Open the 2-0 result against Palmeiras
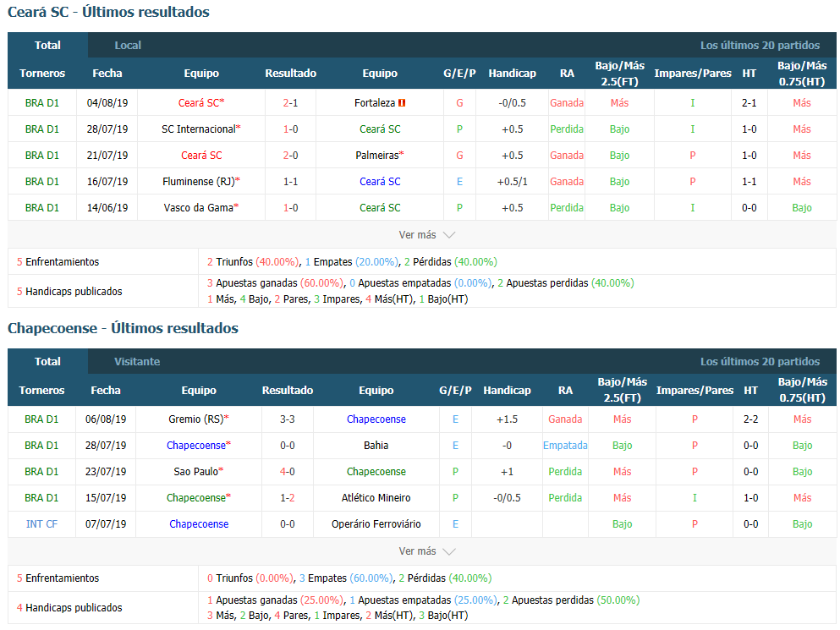 point(290,156)
